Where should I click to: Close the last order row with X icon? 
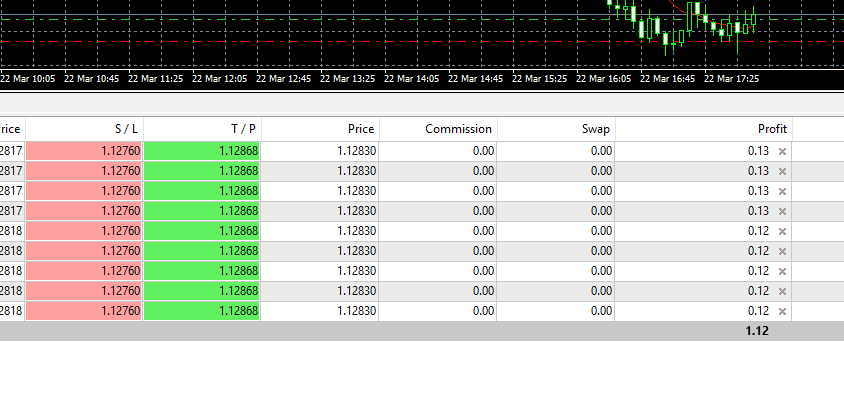[782, 311]
